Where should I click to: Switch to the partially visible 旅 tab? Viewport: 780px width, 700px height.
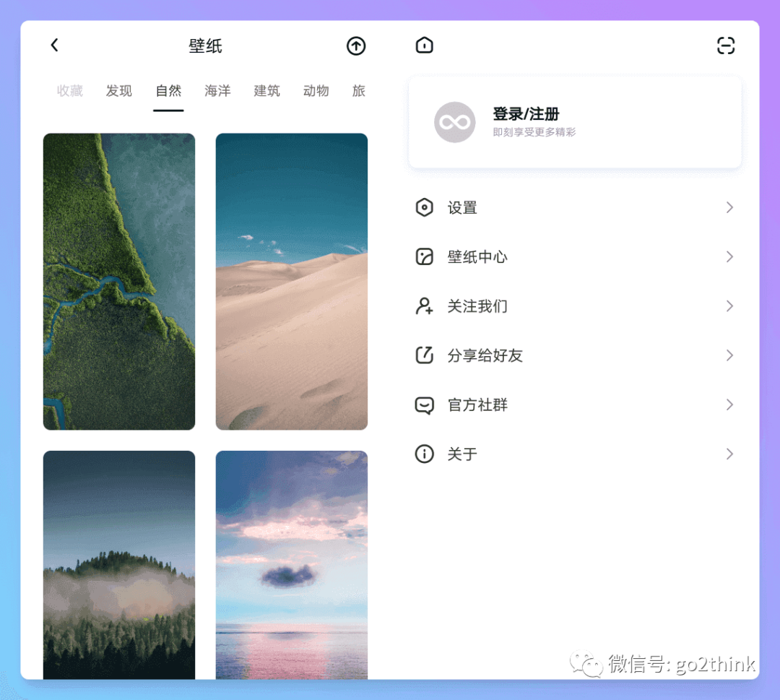pyautogui.click(x=359, y=90)
